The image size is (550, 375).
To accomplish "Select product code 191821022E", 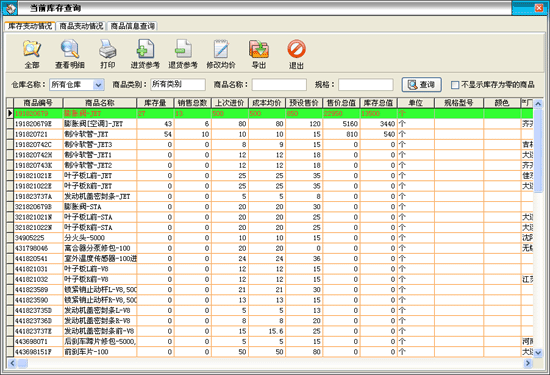I will click(33, 186).
